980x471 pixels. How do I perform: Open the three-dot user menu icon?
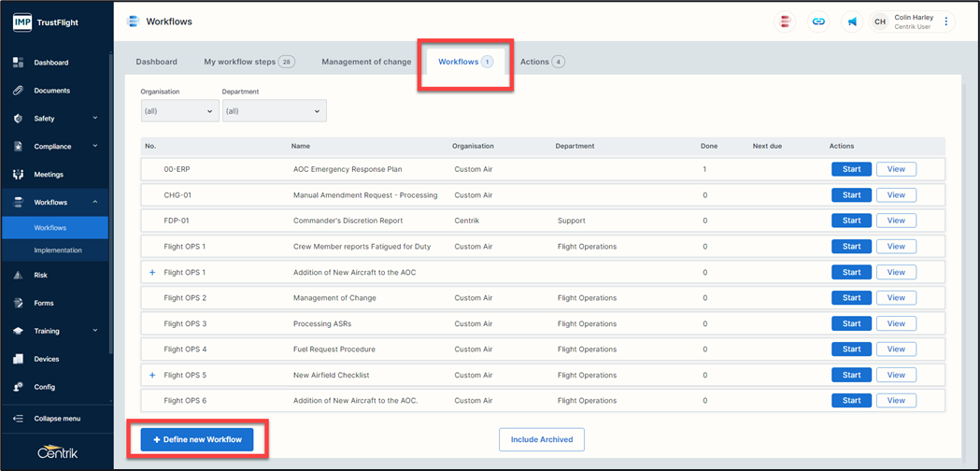point(946,21)
